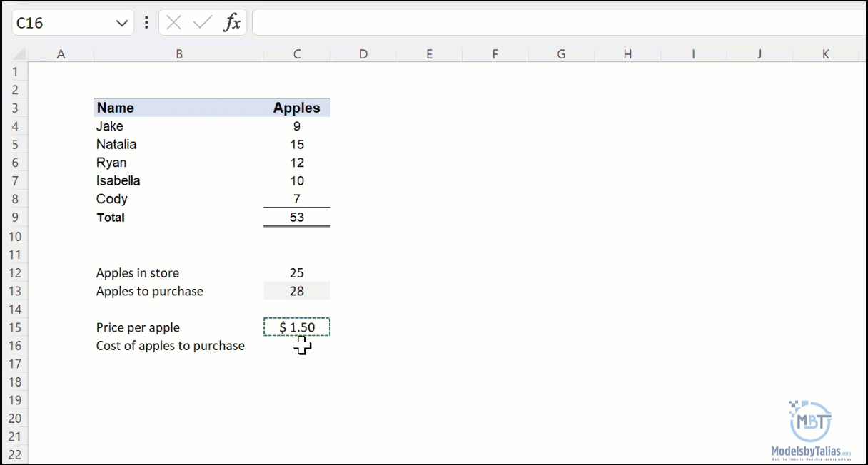
Task: Select the Price per apple value $1.50
Action: [296, 327]
